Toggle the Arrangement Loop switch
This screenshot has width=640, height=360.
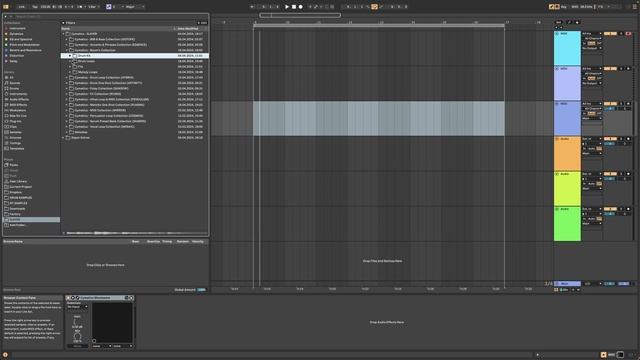[x=374, y=7]
